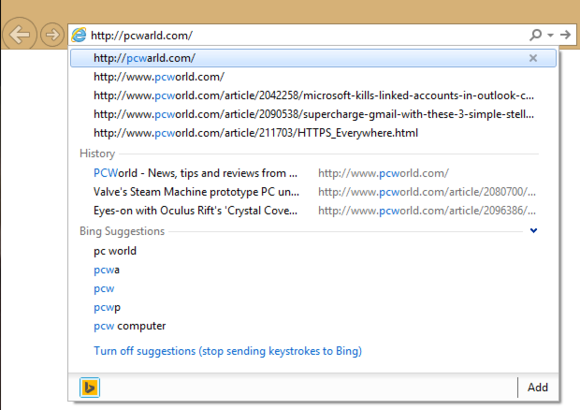This screenshot has height=410, width=580.
Task: Turn off suggestions link
Action: pyautogui.click(x=227, y=351)
